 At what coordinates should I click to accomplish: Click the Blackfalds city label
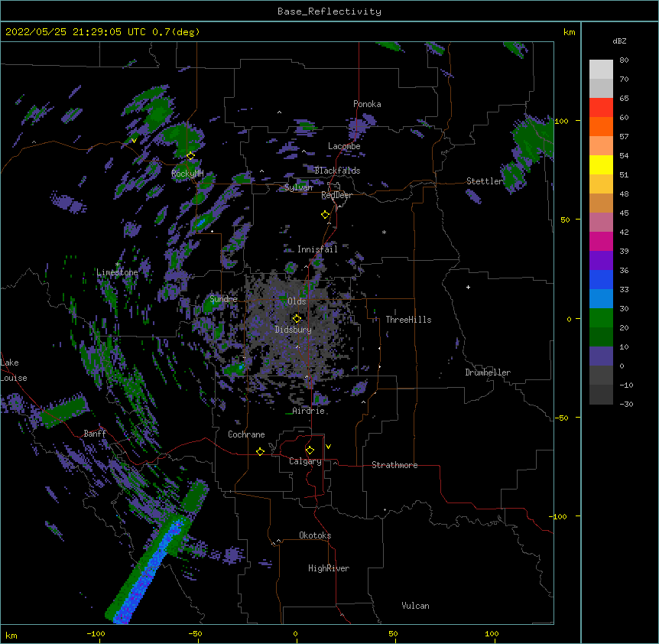(337, 171)
